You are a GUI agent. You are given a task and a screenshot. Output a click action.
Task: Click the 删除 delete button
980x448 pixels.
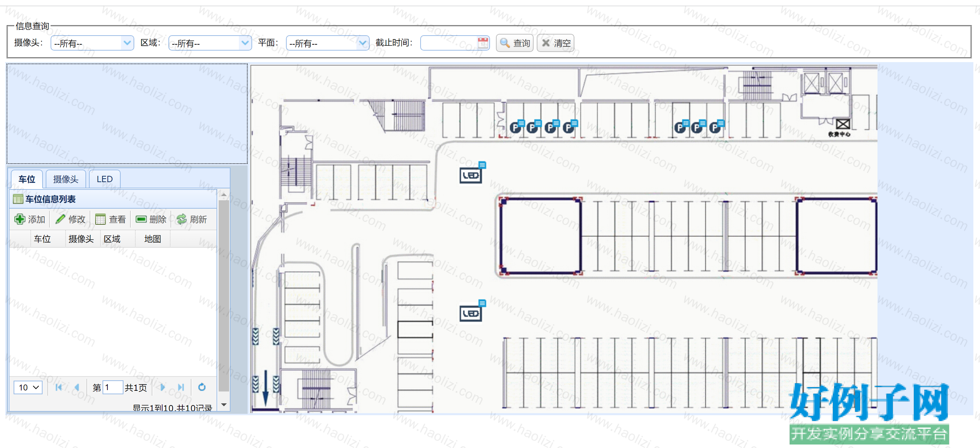pos(151,219)
